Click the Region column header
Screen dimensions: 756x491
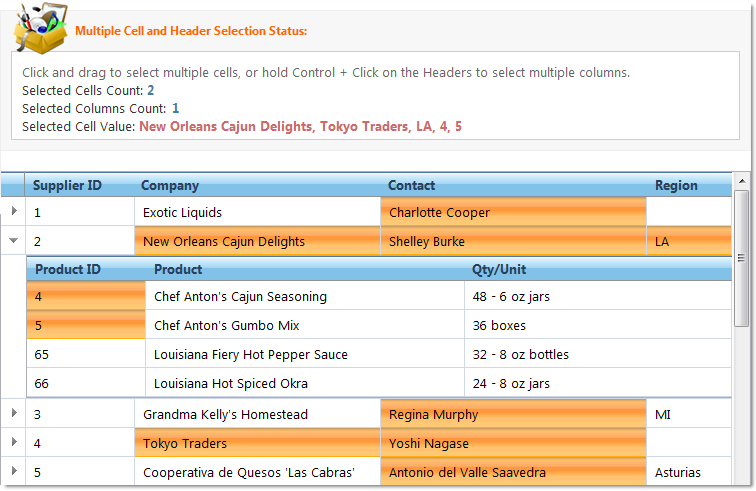(676, 185)
